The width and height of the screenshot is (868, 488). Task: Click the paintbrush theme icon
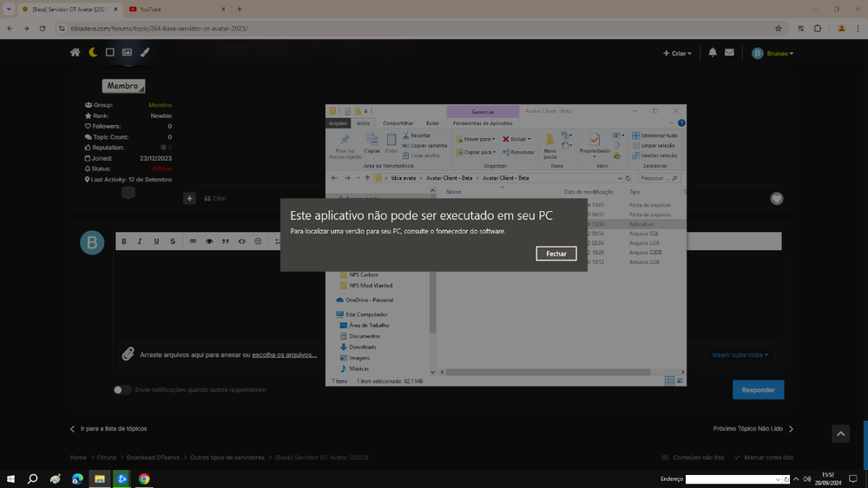click(x=145, y=52)
